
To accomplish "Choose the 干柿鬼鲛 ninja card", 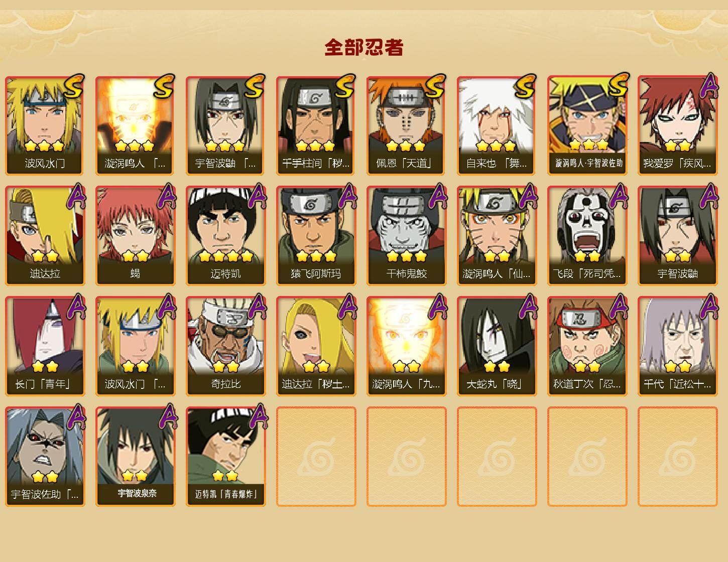I will (x=406, y=236).
